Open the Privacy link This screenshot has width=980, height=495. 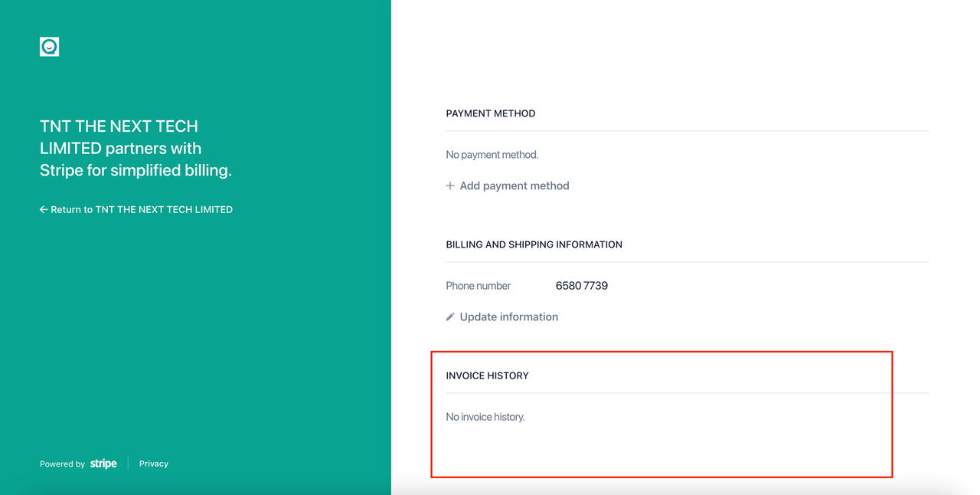click(153, 464)
